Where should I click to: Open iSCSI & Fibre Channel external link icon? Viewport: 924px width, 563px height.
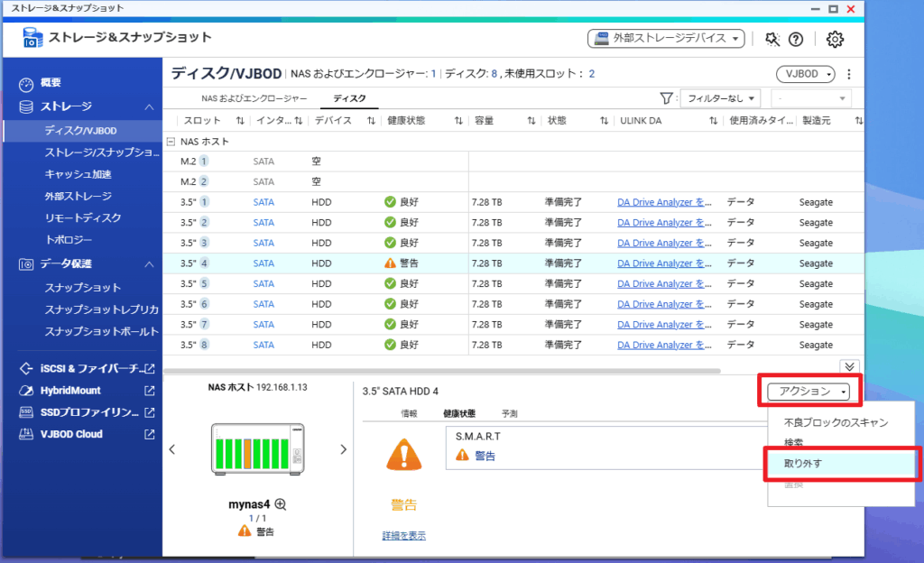[150, 369]
